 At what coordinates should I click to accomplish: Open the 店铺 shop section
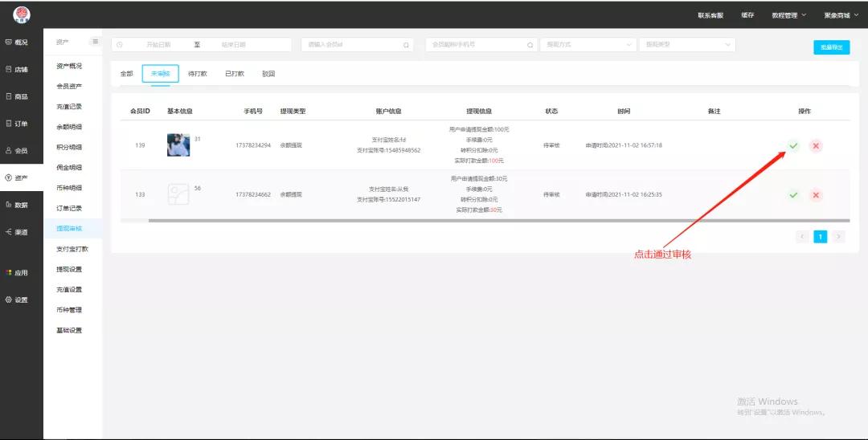coord(22,69)
